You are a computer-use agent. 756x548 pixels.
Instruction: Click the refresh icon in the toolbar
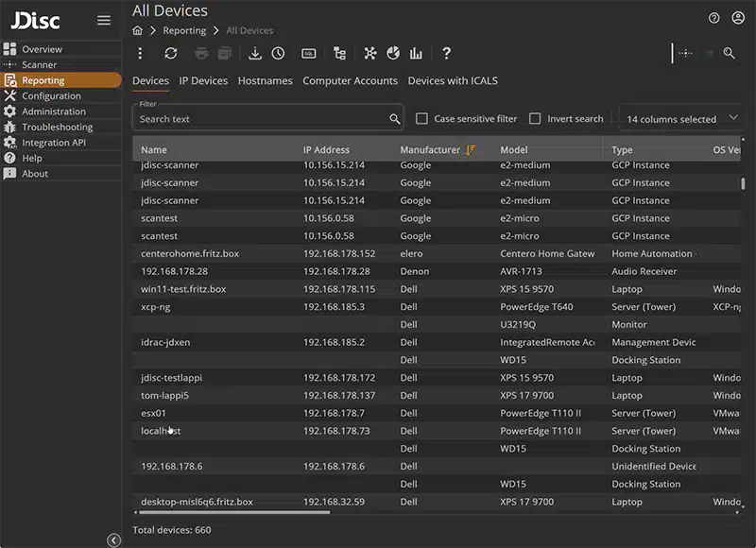pos(170,54)
